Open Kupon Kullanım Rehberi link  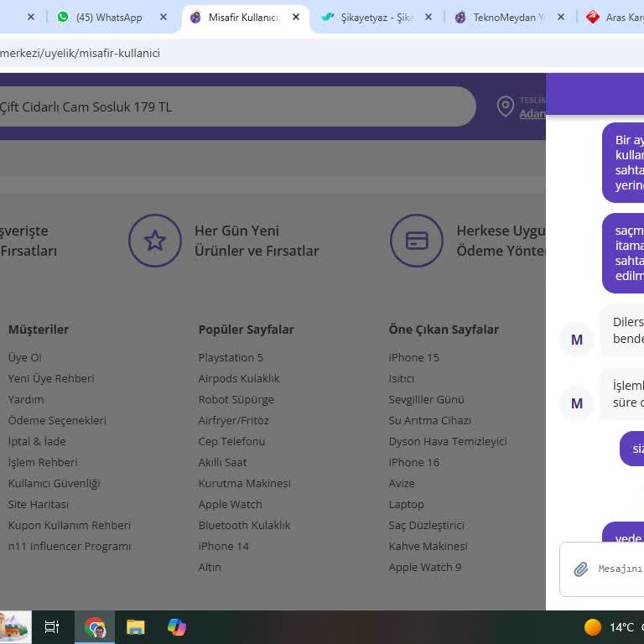pyautogui.click(x=70, y=525)
